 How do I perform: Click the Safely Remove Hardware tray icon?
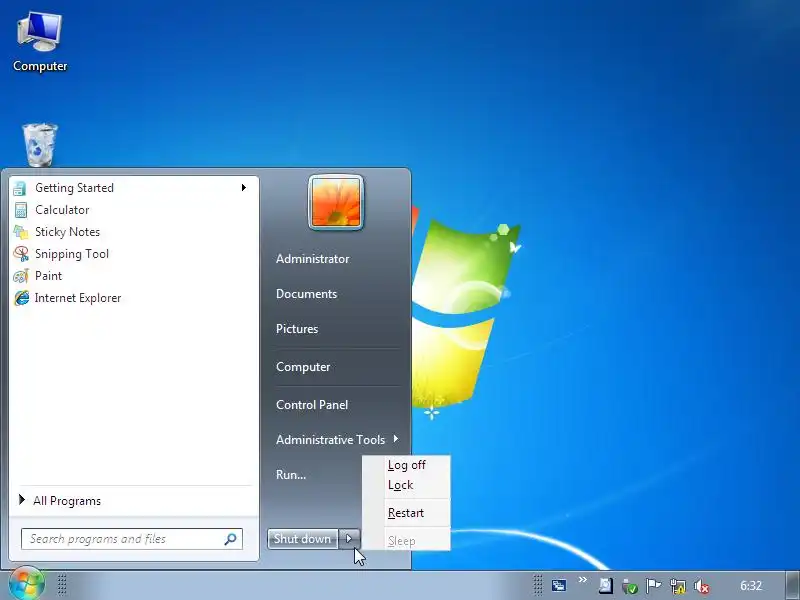(630, 586)
